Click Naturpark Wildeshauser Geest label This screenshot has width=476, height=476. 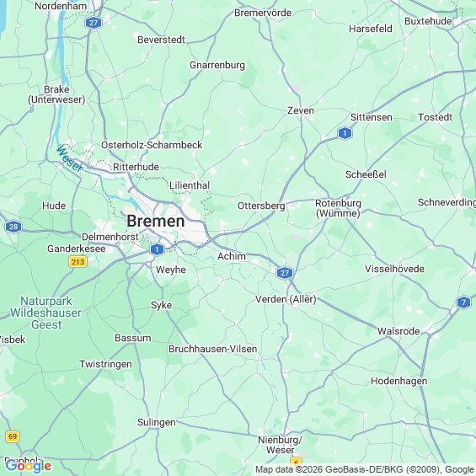(45, 313)
